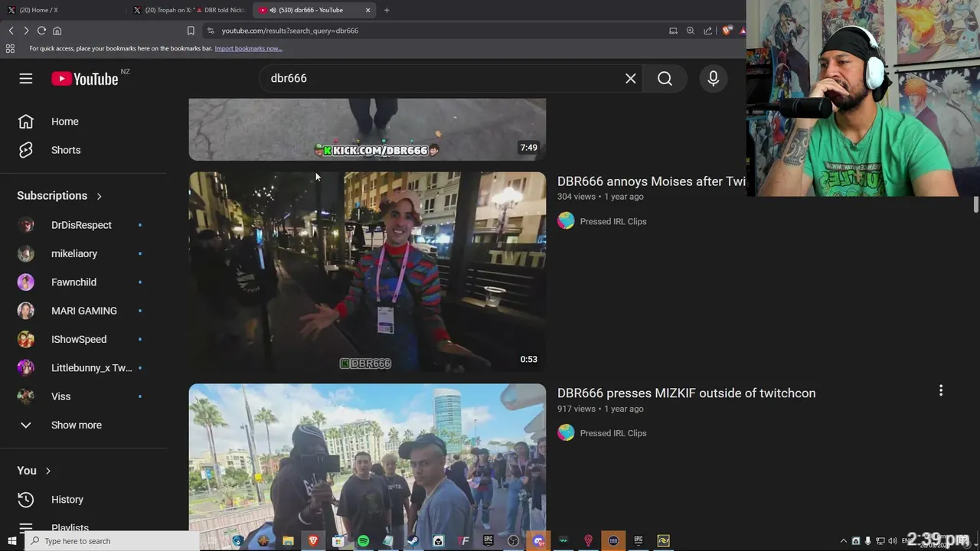
Task: Open Pressed IRL Clips channel under MIZKIF video
Action: [x=613, y=433]
